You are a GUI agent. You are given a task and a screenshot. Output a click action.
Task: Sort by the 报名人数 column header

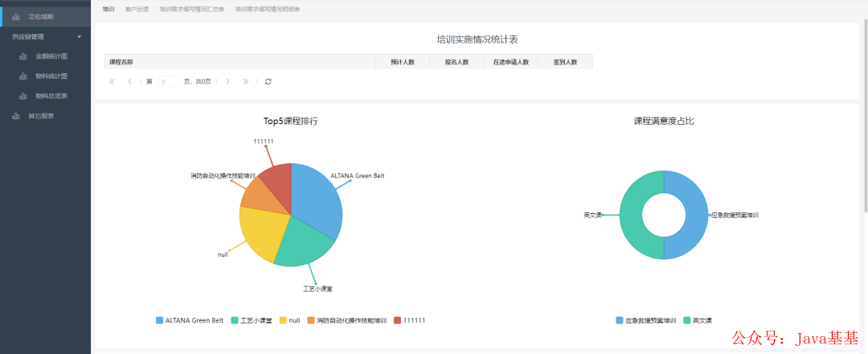pyautogui.click(x=457, y=61)
